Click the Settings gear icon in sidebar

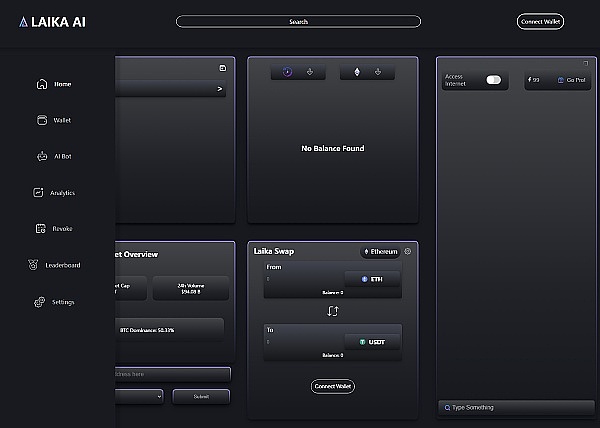40,302
